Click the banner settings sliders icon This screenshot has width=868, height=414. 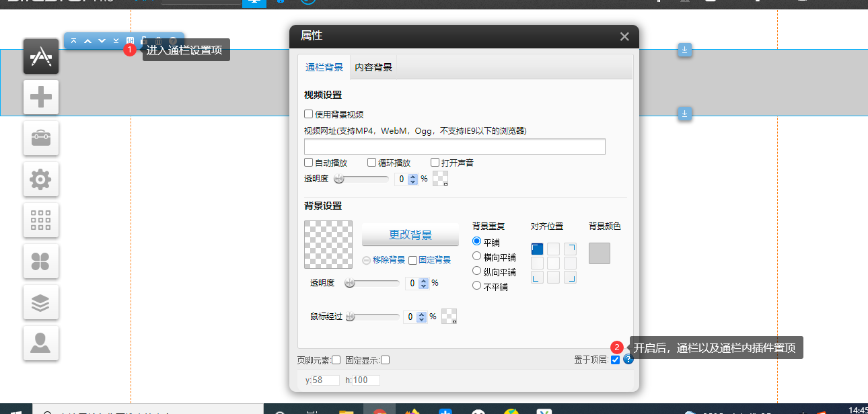(x=130, y=41)
